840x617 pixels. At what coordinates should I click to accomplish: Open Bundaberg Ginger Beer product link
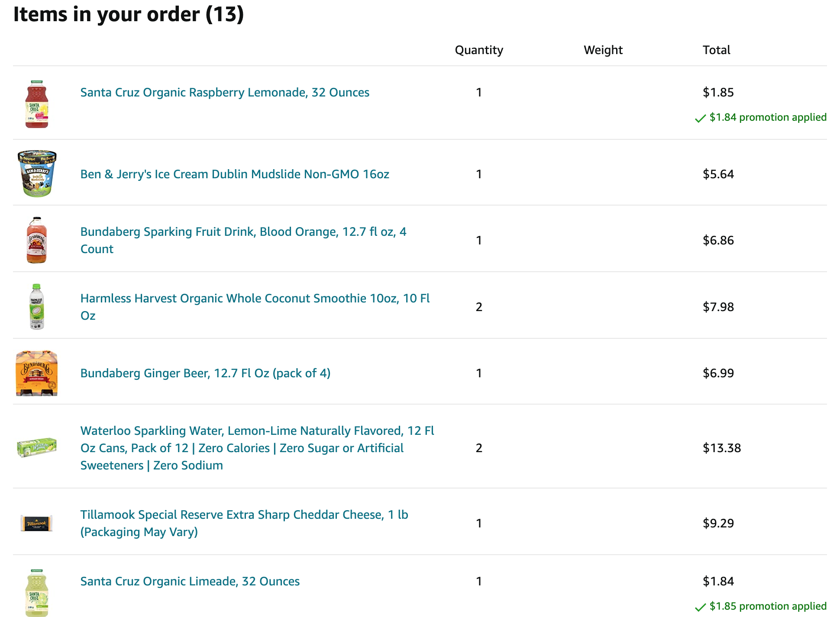point(205,373)
